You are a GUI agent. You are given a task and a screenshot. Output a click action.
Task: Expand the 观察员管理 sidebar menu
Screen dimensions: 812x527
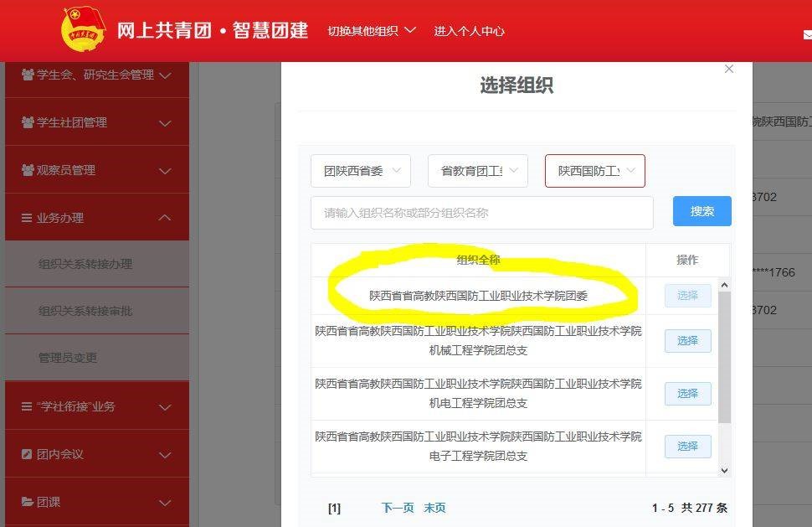pos(96,171)
